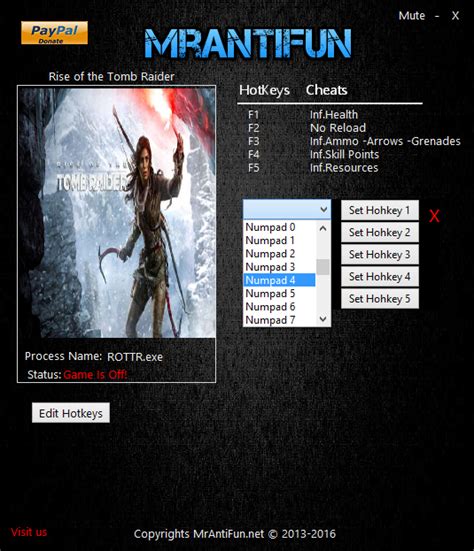Click the list scrollbar down arrow
The height and width of the screenshot is (551, 474).
pyautogui.click(x=323, y=319)
